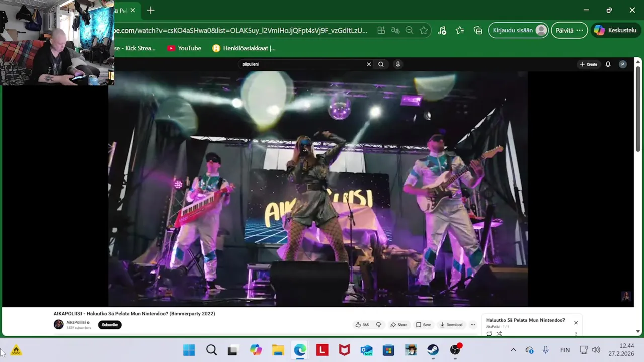This screenshot has width=644, height=362.
Task: Save the video to a playlist
Action: tap(423, 325)
